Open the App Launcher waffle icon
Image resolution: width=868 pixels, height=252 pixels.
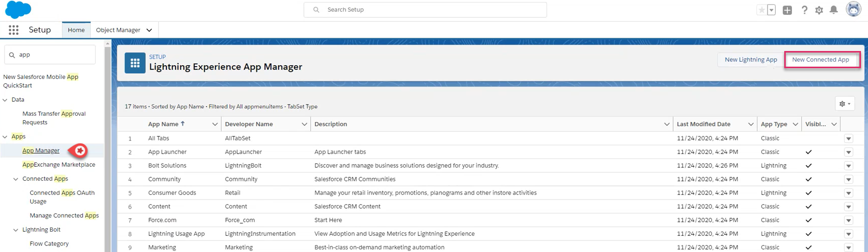pos(14,30)
